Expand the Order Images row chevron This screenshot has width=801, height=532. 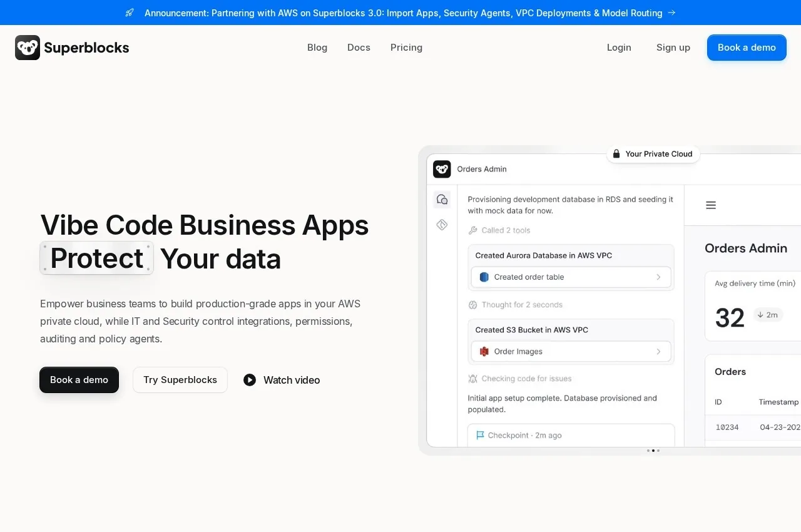(658, 352)
